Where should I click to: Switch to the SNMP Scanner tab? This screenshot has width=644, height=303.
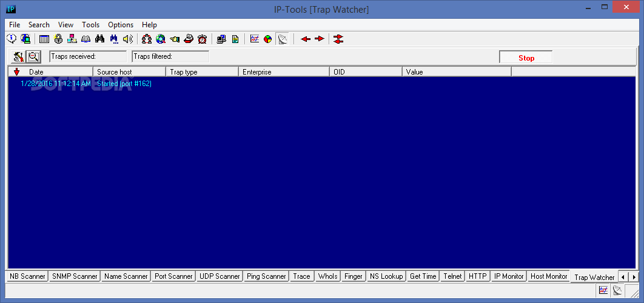click(x=75, y=276)
